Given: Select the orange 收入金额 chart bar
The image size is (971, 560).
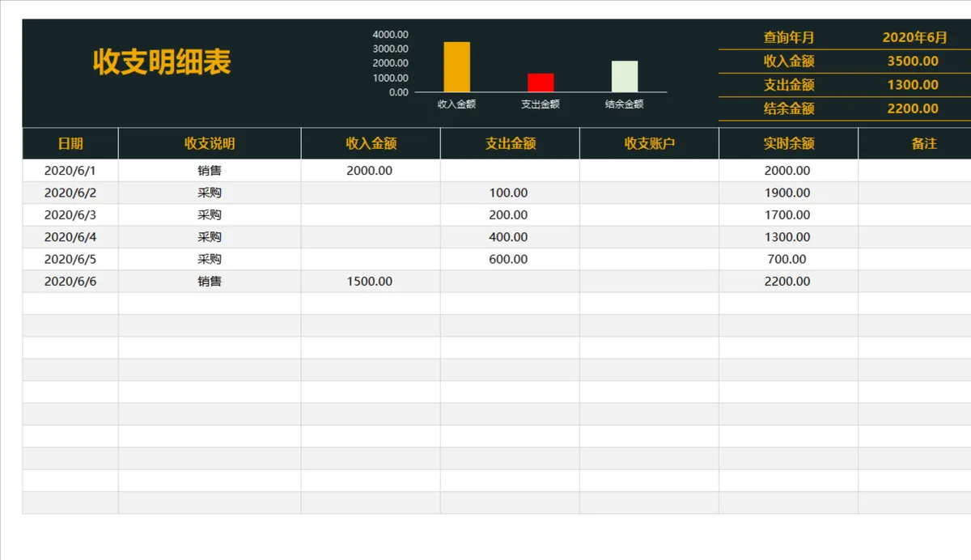Looking at the screenshot, I should (456, 67).
